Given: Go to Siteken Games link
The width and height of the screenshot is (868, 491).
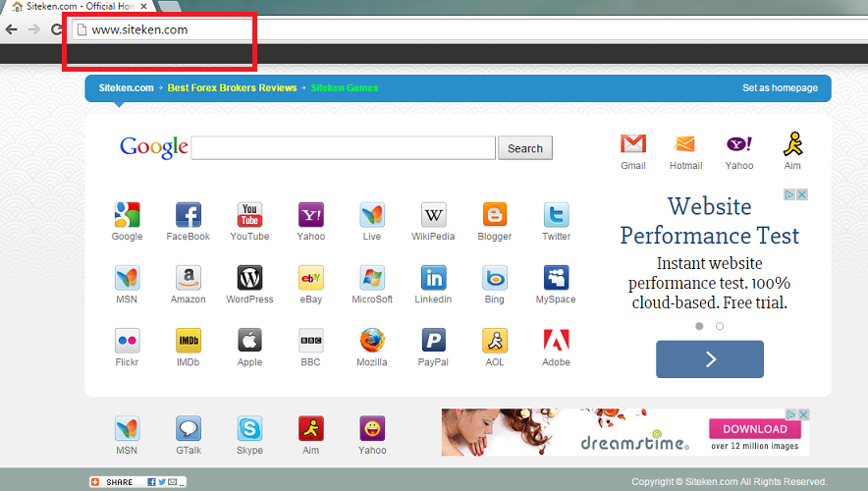Looking at the screenshot, I should click(345, 88).
